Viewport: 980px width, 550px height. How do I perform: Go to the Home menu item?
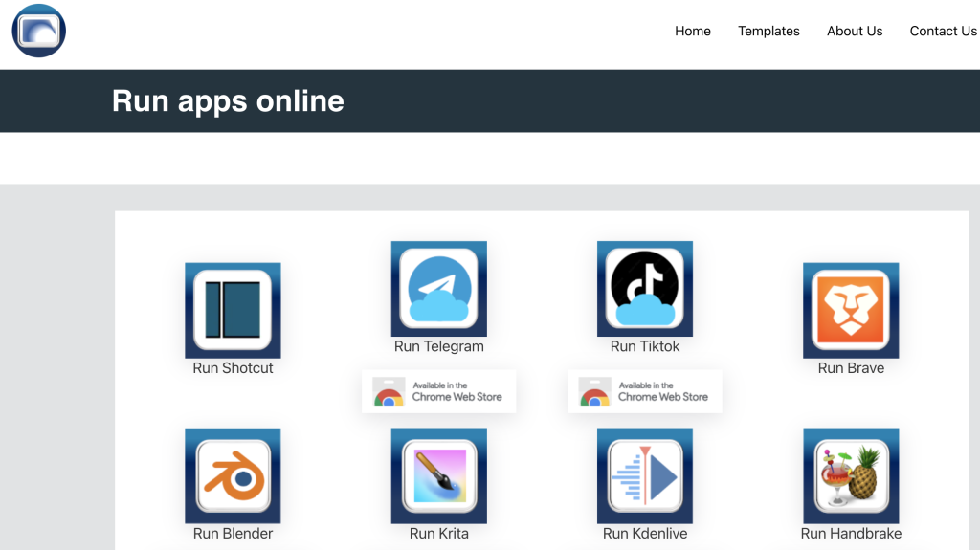(693, 32)
